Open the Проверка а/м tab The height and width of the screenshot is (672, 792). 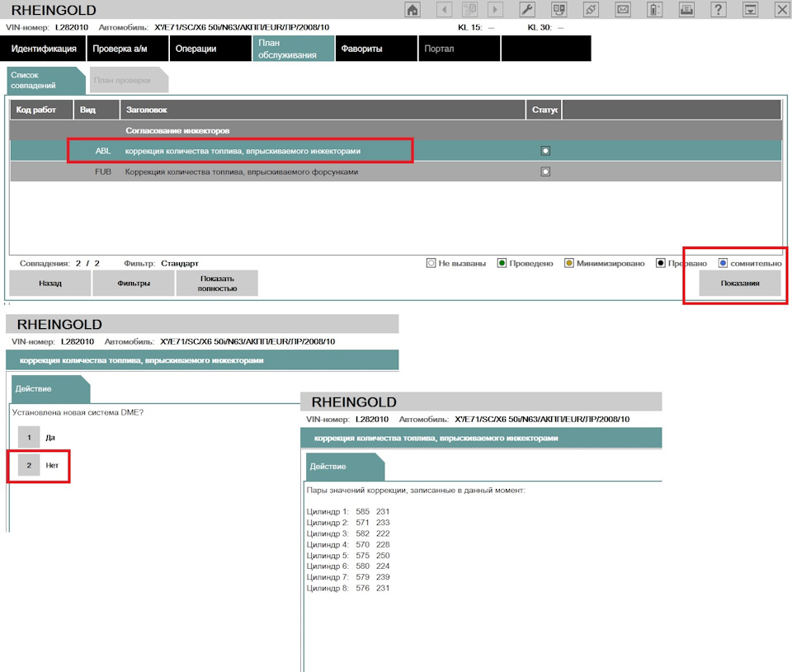point(128,49)
